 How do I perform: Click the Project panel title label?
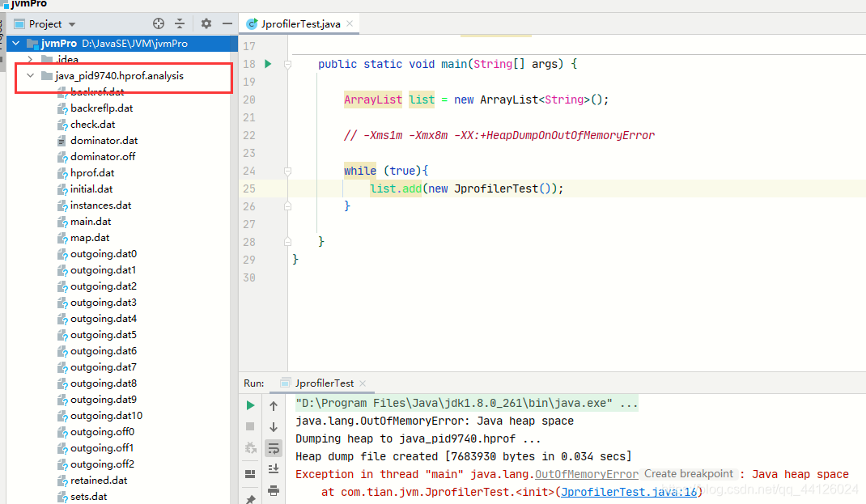45,24
